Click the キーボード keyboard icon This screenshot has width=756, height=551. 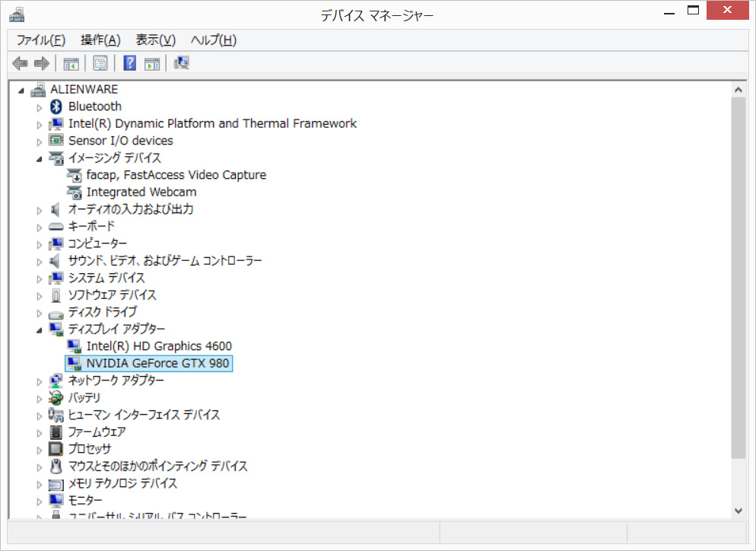point(56,226)
